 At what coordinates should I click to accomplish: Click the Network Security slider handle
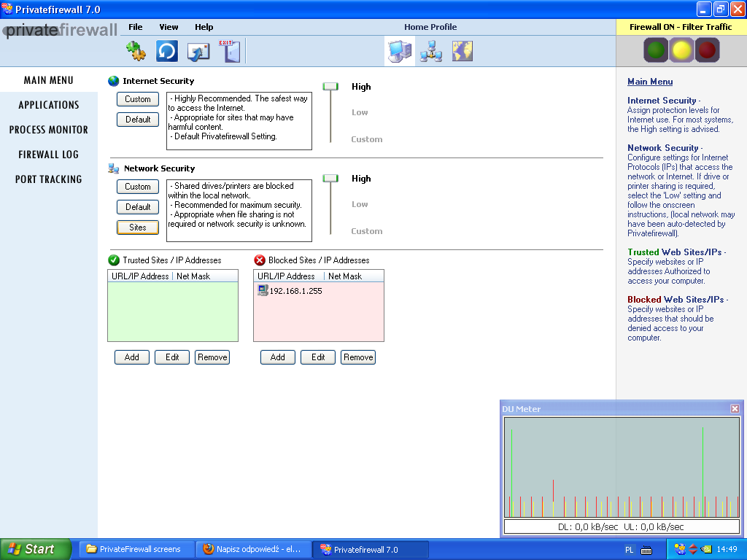(330, 179)
